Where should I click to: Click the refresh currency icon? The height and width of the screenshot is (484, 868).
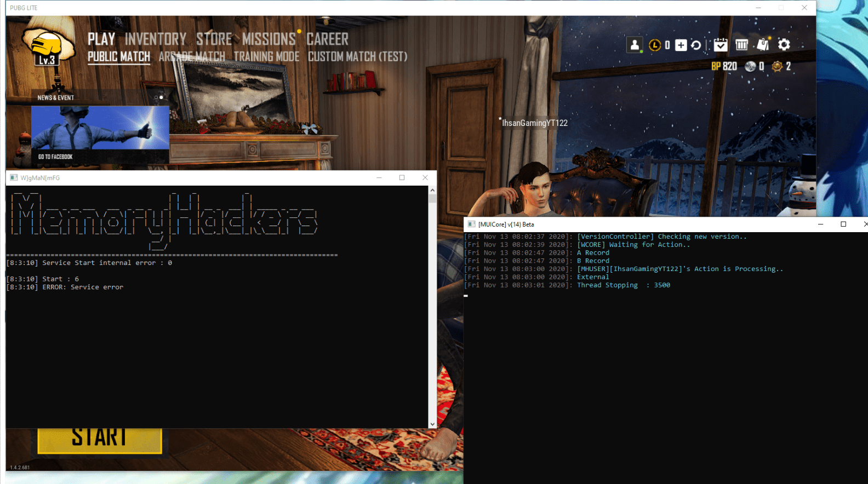pyautogui.click(x=696, y=45)
